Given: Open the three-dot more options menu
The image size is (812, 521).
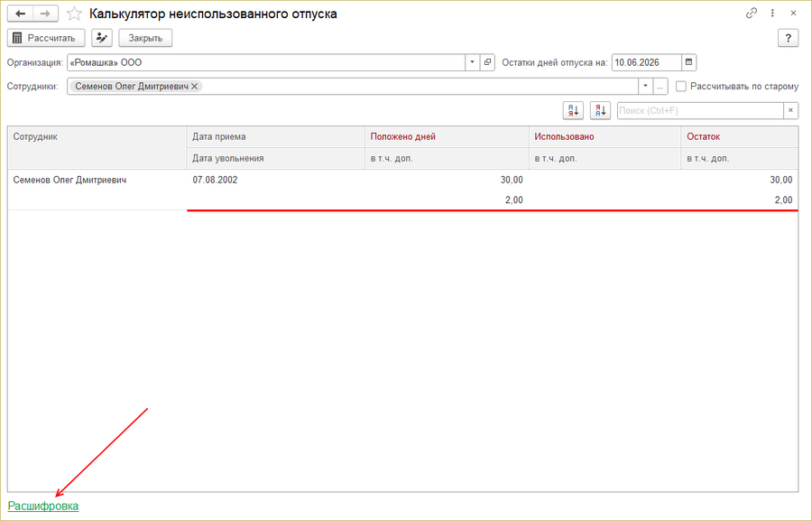Looking at the screenshot, I should click(x=772, y=14).
